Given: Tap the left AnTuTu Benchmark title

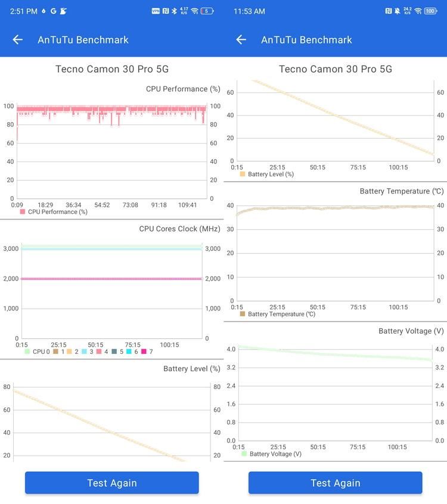Looking at the screenshot, I should 83,39.
